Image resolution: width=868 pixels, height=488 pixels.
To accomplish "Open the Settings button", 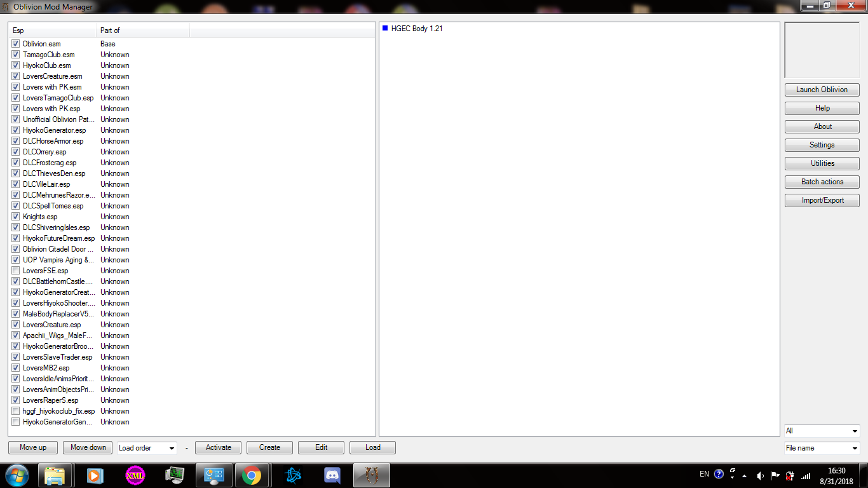I will 822,145.
